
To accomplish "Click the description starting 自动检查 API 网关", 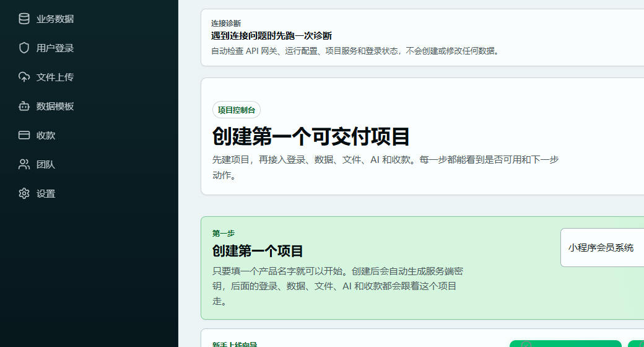I will pos(355,51).
